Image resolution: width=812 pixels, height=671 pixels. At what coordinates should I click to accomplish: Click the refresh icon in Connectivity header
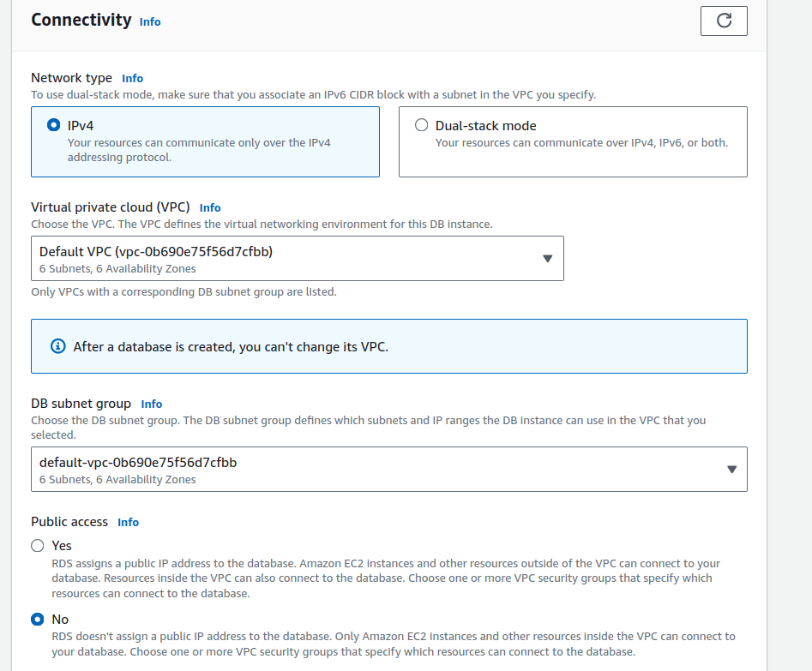(724, 21)
